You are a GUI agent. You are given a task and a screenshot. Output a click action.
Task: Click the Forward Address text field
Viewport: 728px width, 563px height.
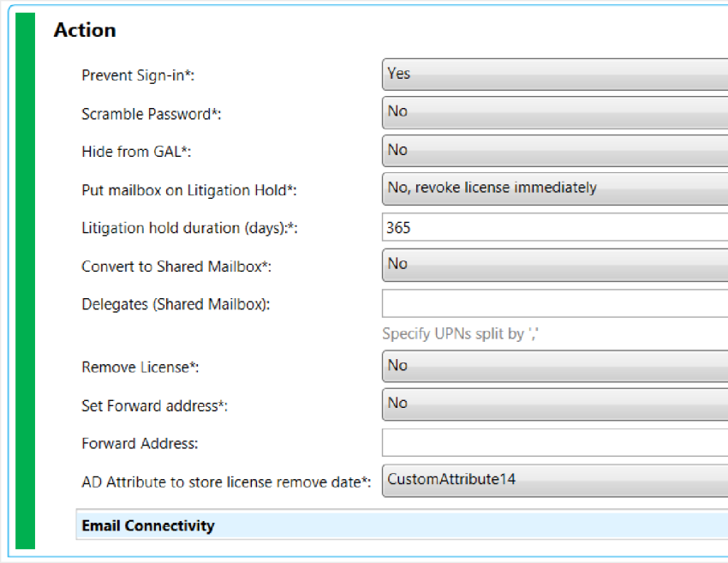555,443
